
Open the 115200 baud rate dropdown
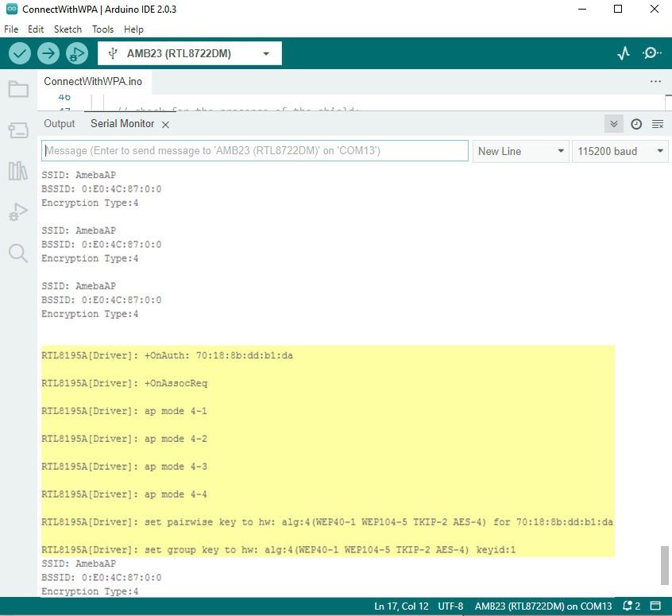(x=620, y=152)
